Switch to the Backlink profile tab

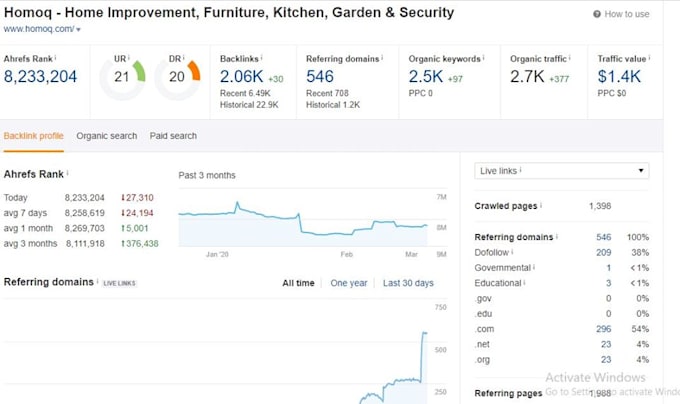pyautogui.click(x=33, y=136)
